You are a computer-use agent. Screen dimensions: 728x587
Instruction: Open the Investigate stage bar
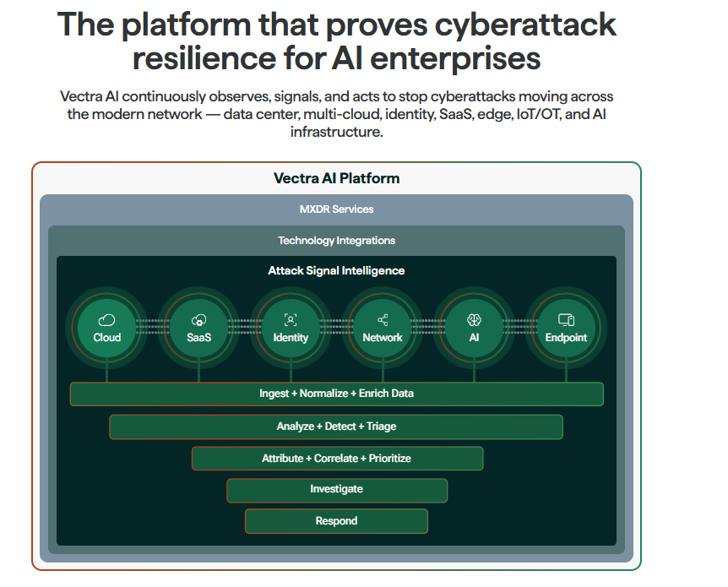click(x=337, y=491)
